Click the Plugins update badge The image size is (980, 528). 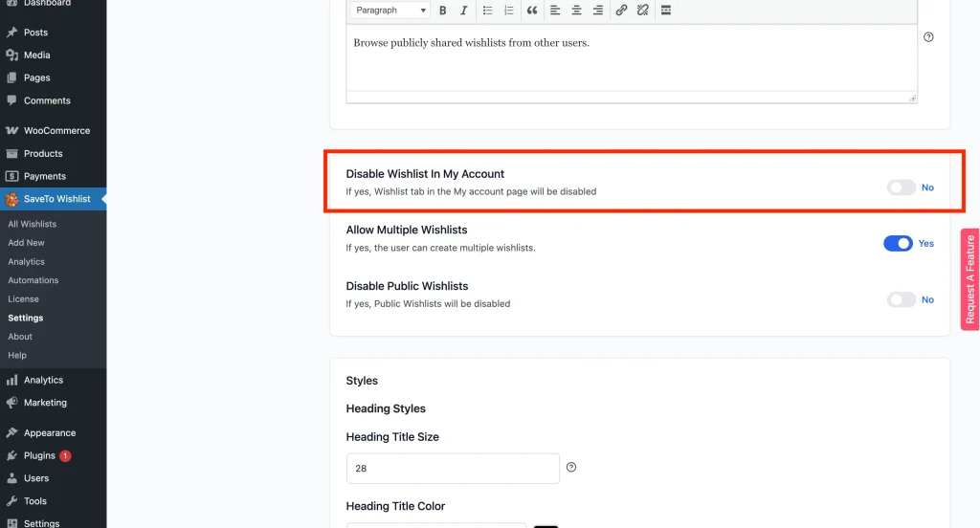65,455
